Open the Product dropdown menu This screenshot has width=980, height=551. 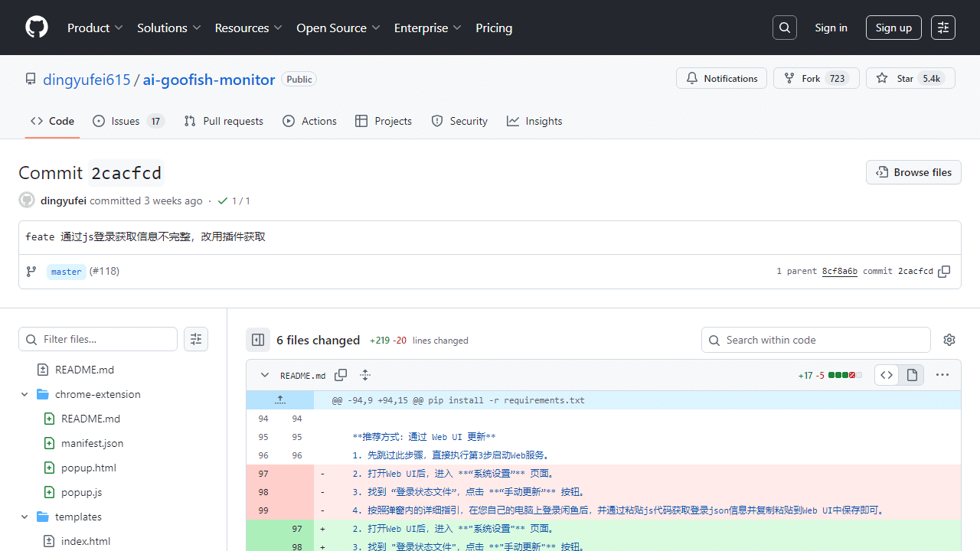[95, 28]
